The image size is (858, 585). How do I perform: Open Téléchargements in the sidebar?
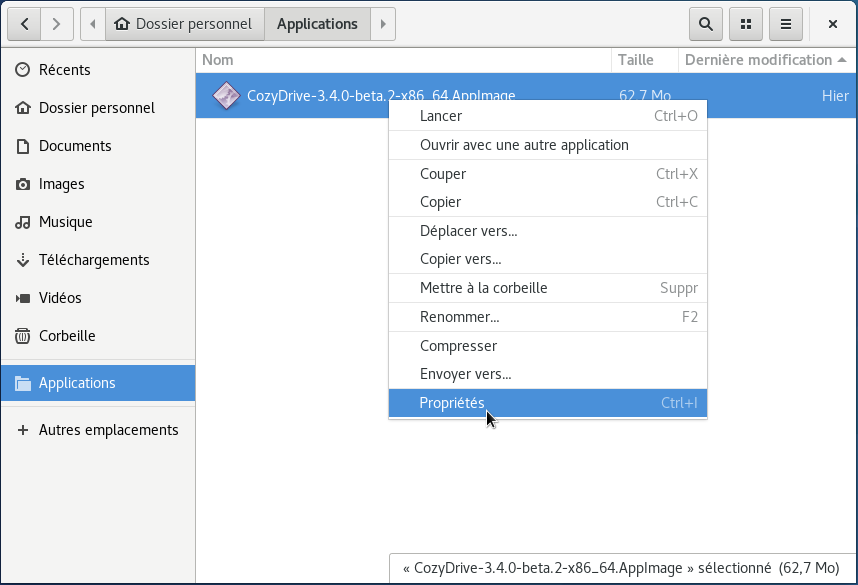[98, 260]
